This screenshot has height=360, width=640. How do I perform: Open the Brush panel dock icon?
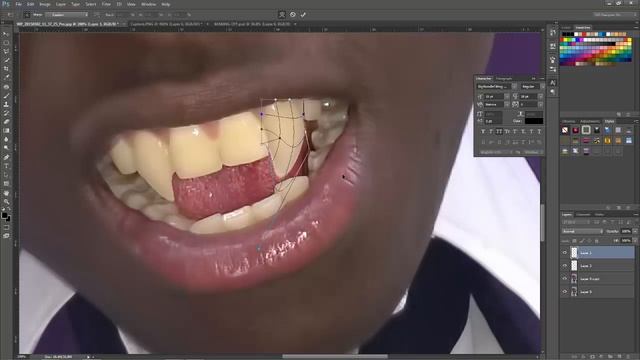click(x=553, y=60)
